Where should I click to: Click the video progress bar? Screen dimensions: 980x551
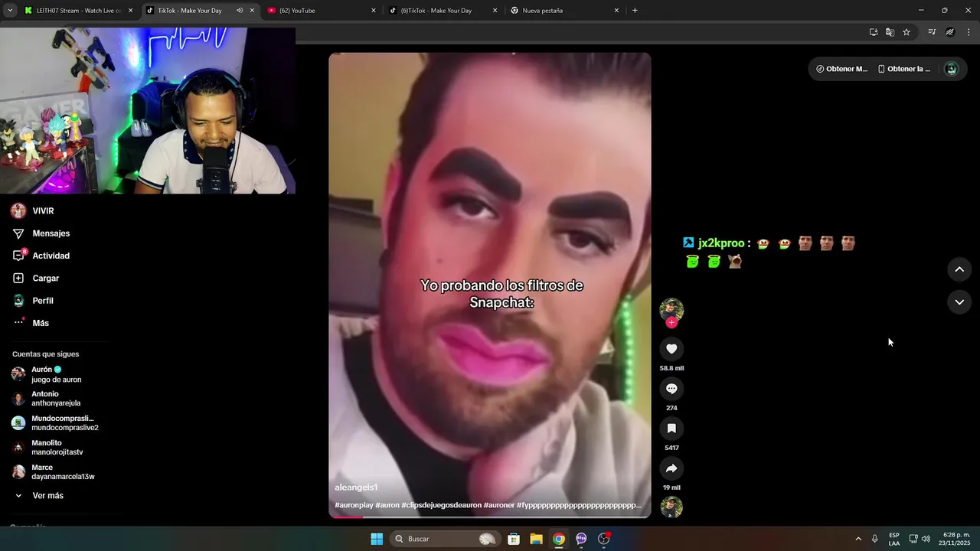[490, 517]
